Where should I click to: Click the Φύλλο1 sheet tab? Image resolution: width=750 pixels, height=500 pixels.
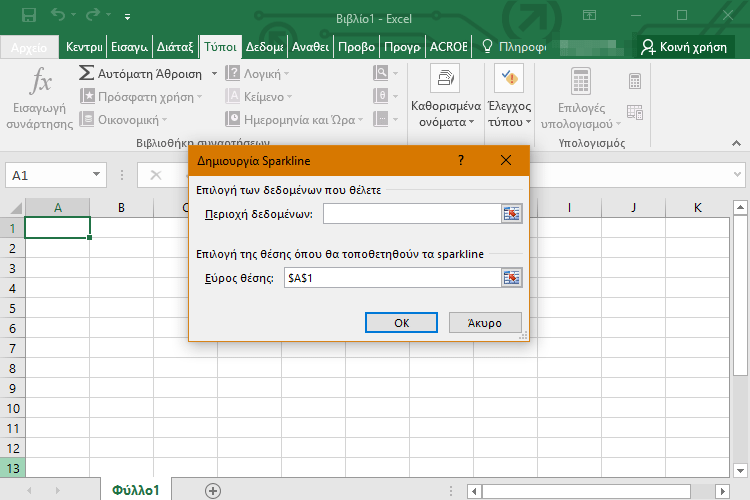point(136,489)
